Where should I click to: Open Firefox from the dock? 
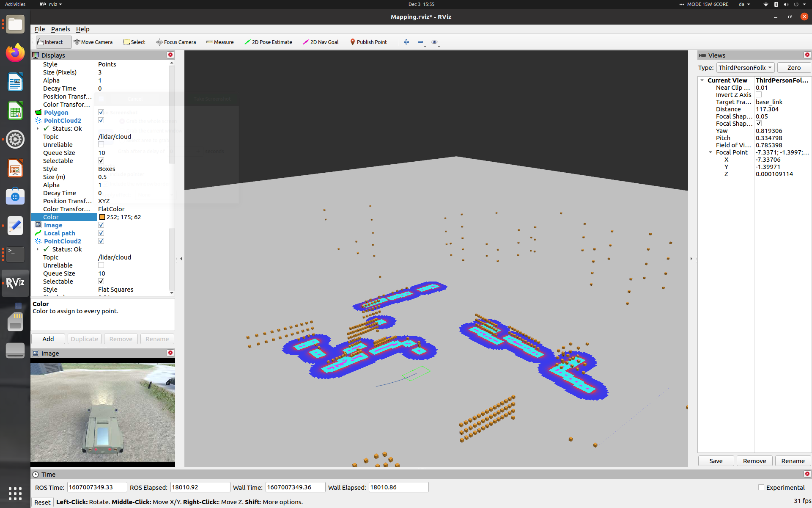click(15, 53)
